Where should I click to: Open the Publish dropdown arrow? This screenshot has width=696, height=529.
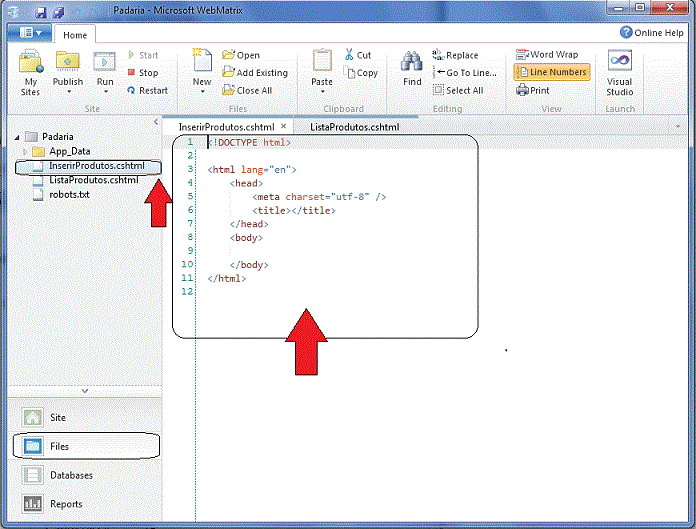(69, 92)
